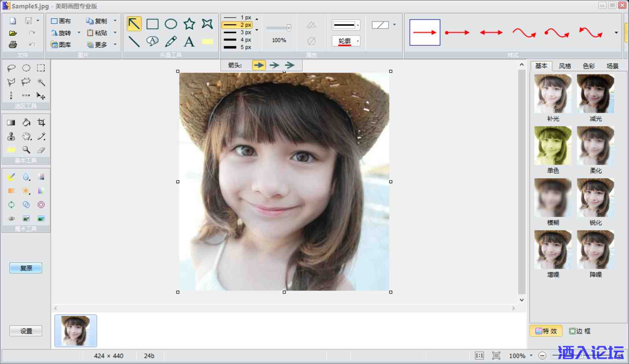
Task: Select the magic wand selection tool
Action: click(x=41, y=82)
